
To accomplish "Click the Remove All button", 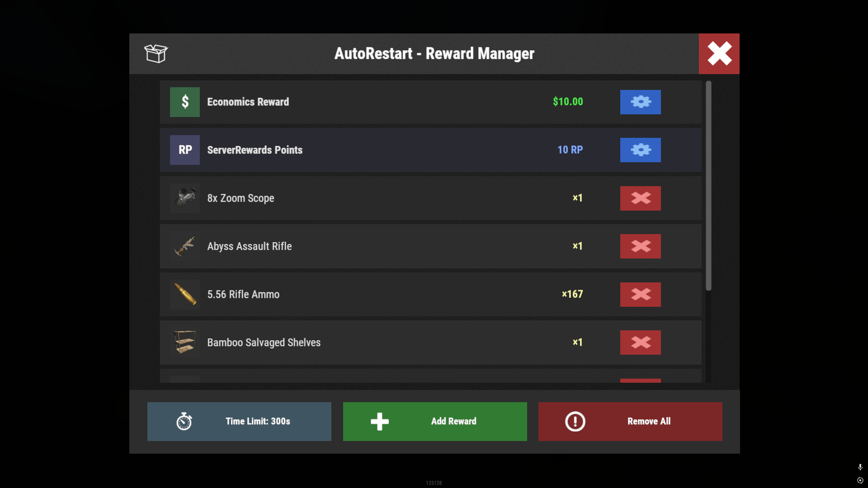I will point(630,422).
